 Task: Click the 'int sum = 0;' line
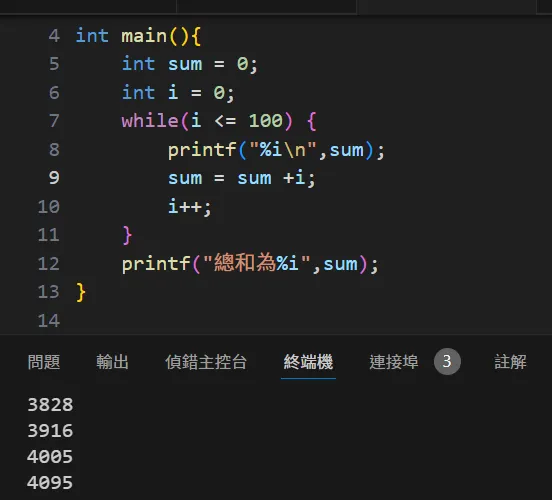coord(190,64)
